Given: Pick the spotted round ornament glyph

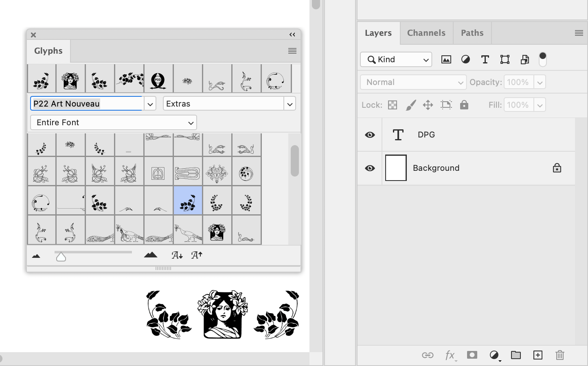Looking at the screenshot, I should (246, 171).
